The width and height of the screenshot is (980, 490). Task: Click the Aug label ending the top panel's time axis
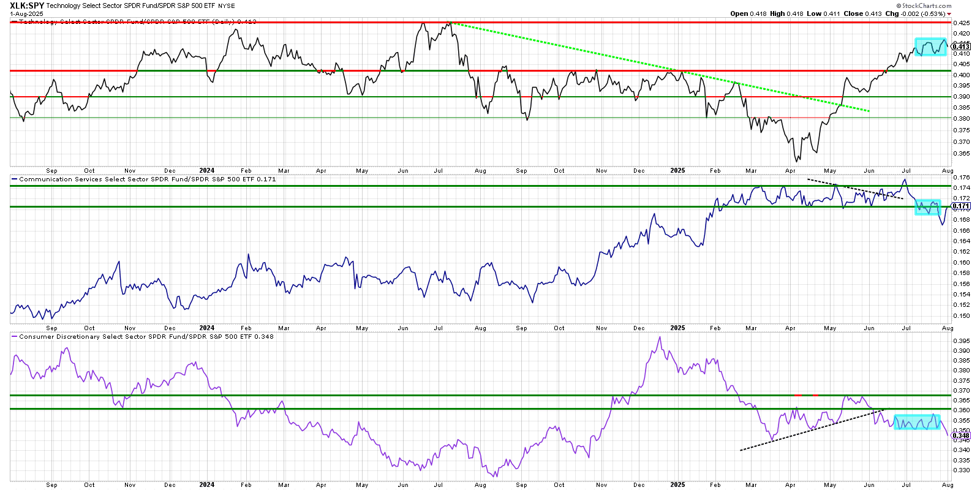click(948, 171)
